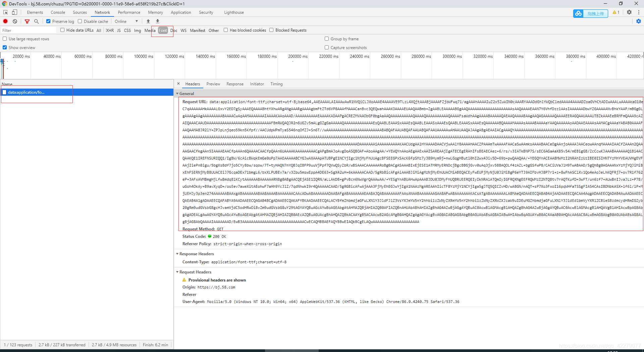644x352 pixels.
Task: Click the https://bj.58.com Origin value
Action: pos(216,288)
